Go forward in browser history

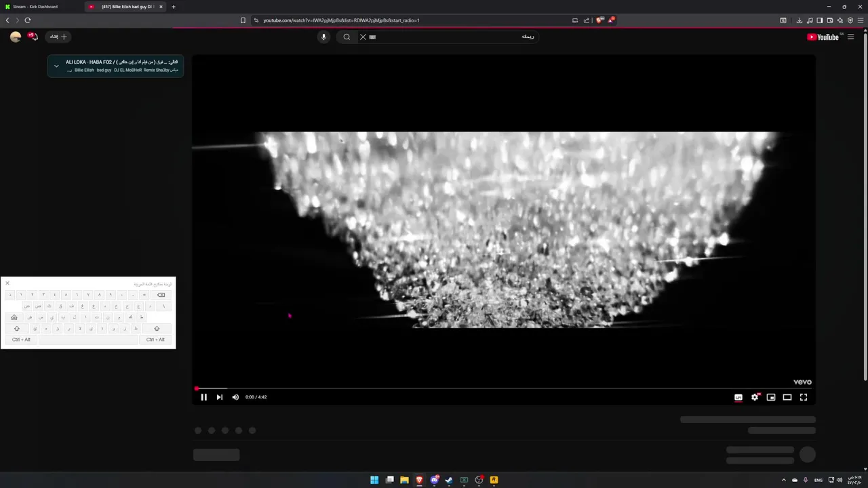coord(18,20)
